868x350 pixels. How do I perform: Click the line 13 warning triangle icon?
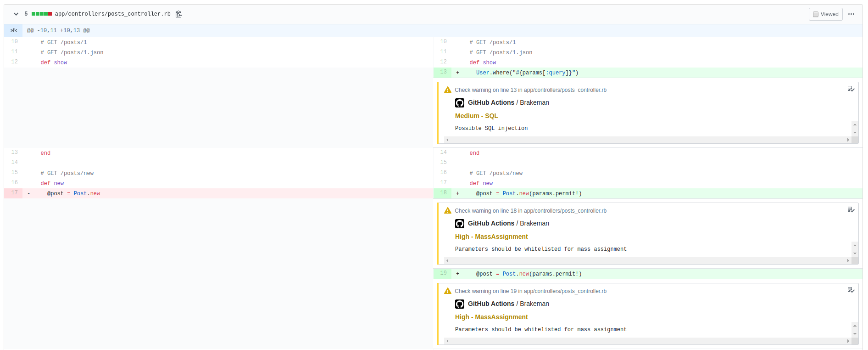pos(448,90)
